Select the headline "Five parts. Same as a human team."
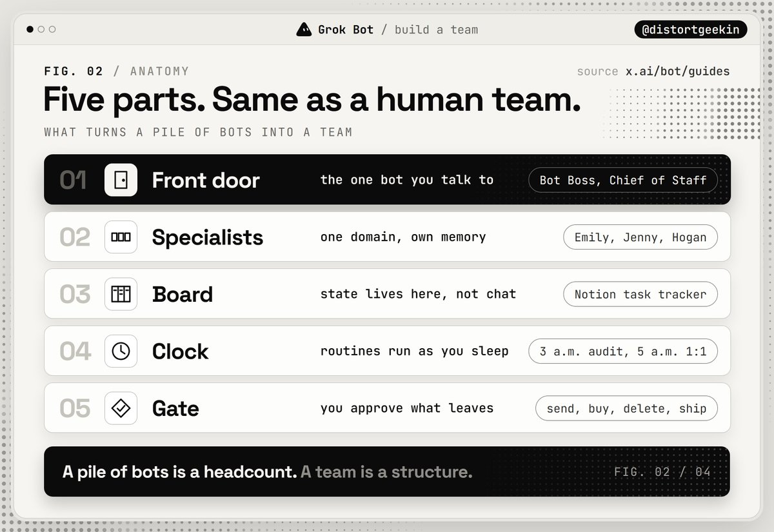This screenshot has height=532, width=774. (x=312, y=99)
